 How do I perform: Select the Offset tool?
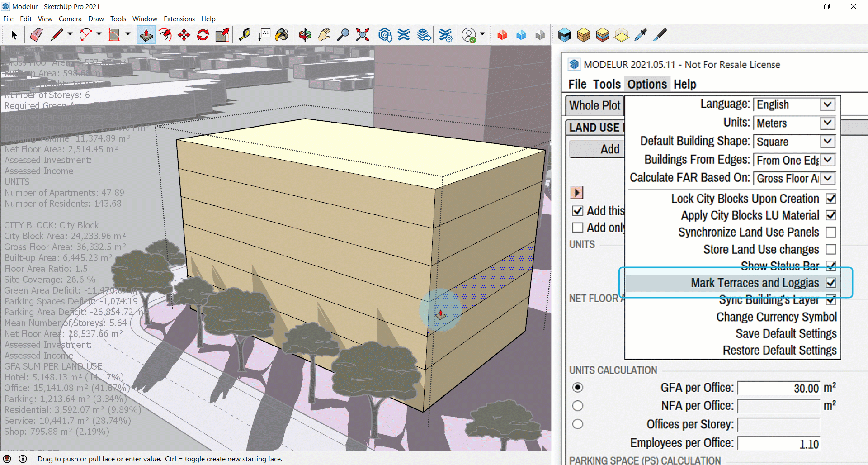click(x=165, y=35)
